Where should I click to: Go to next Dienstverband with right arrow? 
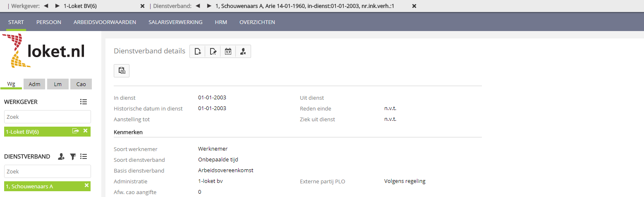[x=209, y=6]
